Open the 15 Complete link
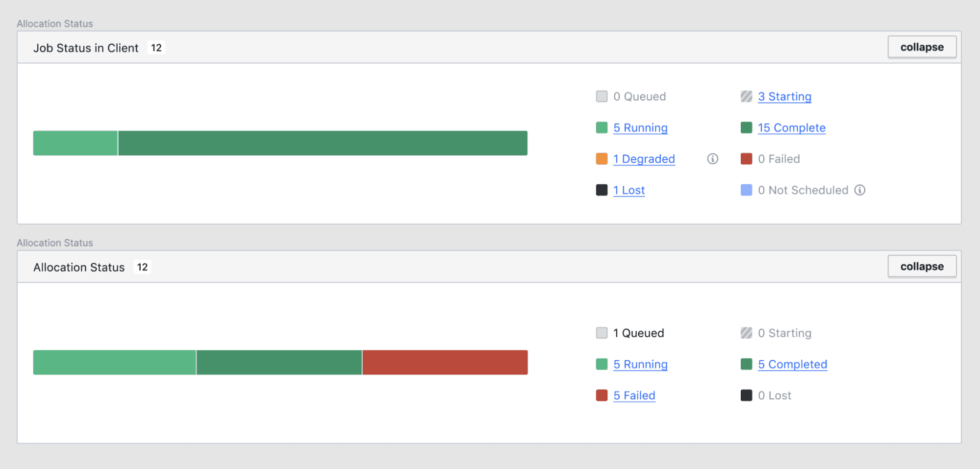 click(791, 128)
